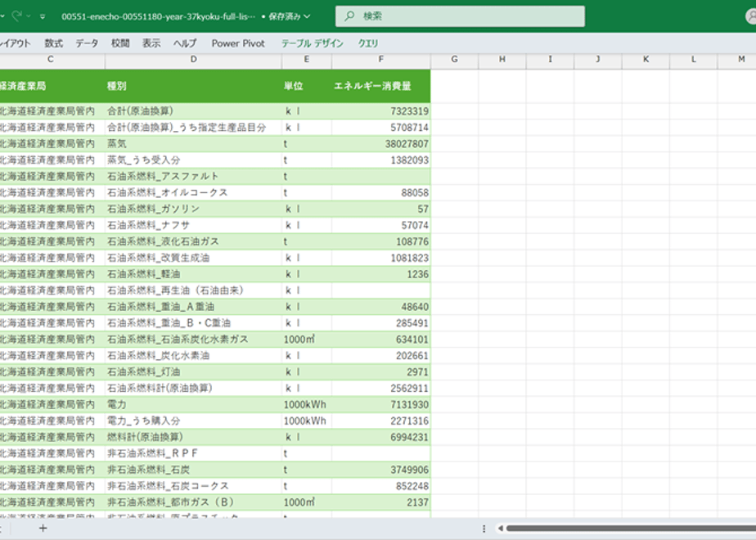Screen dimensions: 756x540
Task: Select column G header
Action: tap(454, 59)
